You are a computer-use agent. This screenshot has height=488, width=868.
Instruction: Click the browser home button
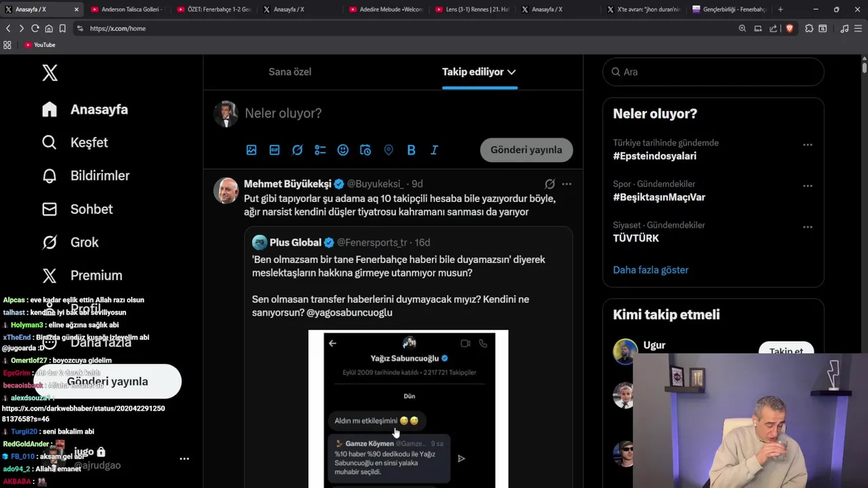click(x=49, y=28)
